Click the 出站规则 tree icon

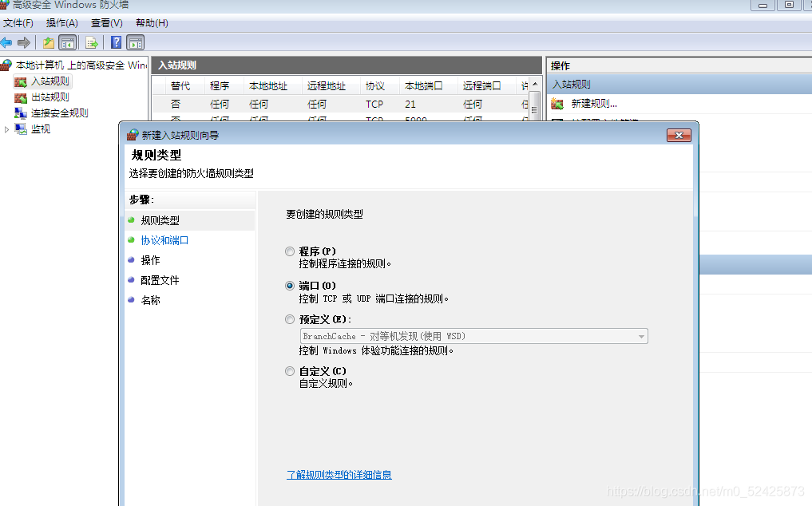[x=21, y=98]
